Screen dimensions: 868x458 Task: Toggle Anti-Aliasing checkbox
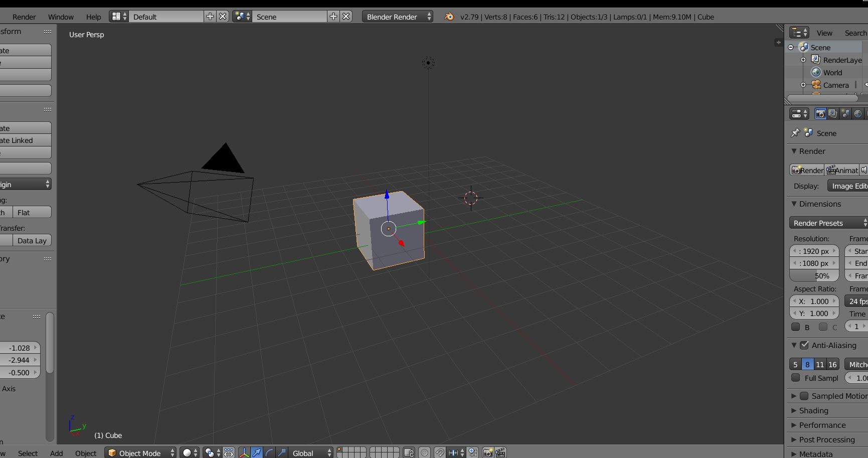pos(804,345)
